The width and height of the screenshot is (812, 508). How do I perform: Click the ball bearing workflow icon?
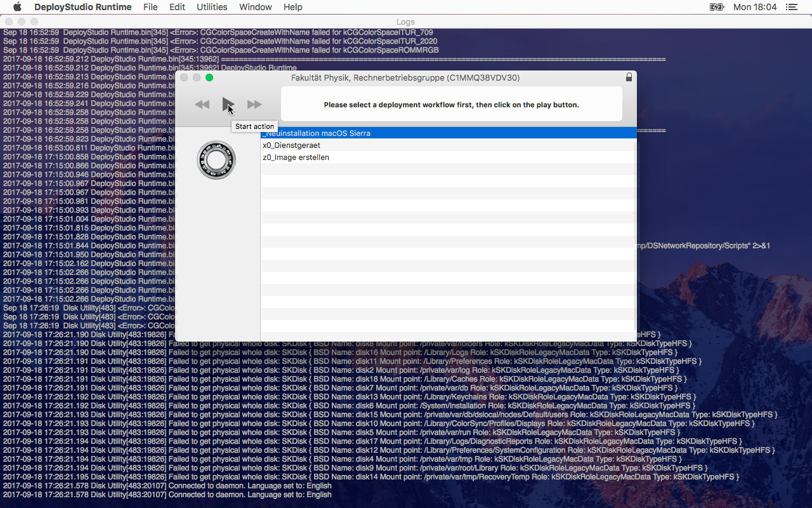(x=216, y=160)
